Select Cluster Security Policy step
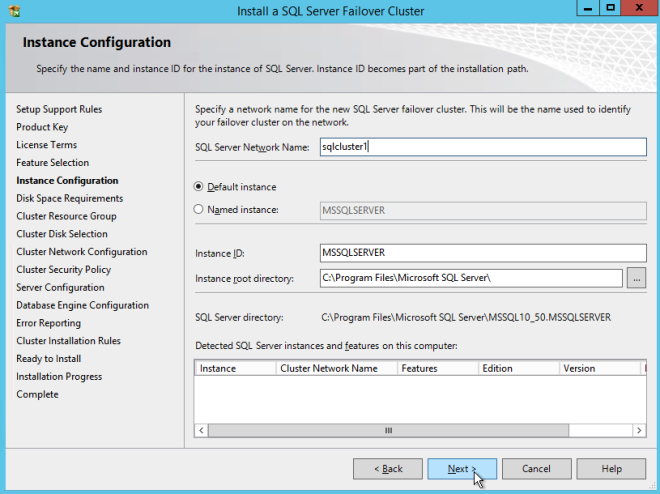This screenshot has width=660, height=494. [x=64, y=269]
